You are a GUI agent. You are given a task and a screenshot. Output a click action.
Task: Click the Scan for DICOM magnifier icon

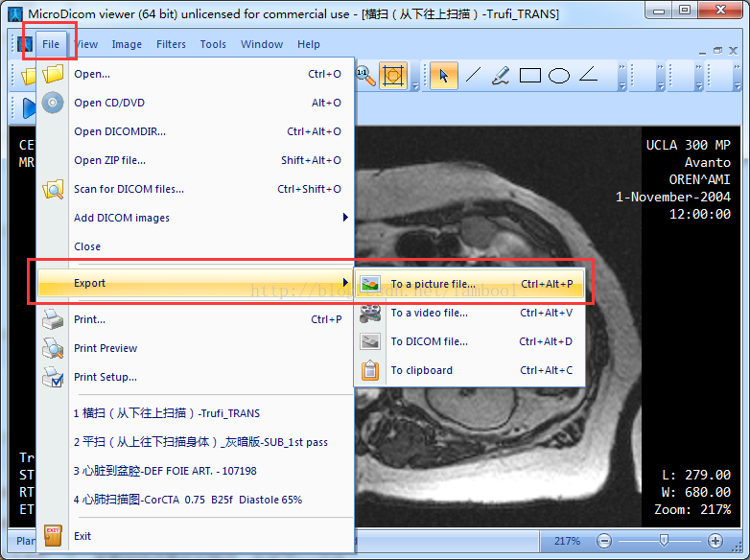53,189
